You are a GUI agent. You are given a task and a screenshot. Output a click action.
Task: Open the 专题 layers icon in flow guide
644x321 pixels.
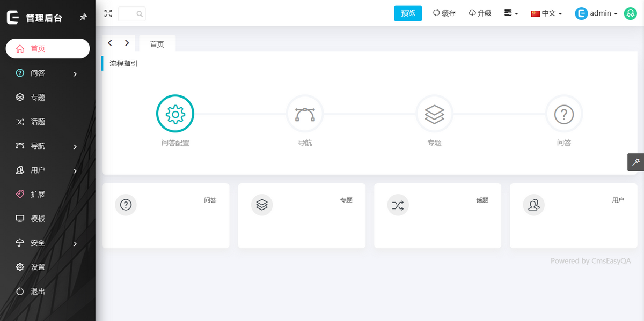point(435,114)
